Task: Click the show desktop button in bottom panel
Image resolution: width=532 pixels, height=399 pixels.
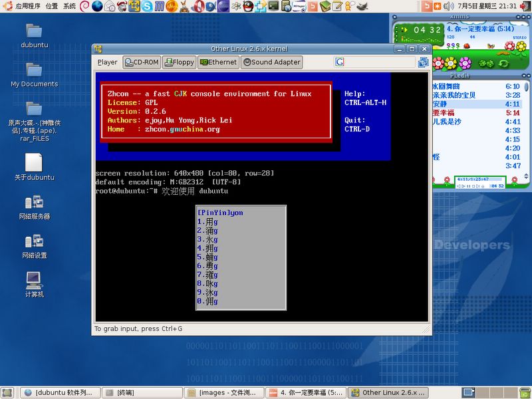Action: point(7,393)
